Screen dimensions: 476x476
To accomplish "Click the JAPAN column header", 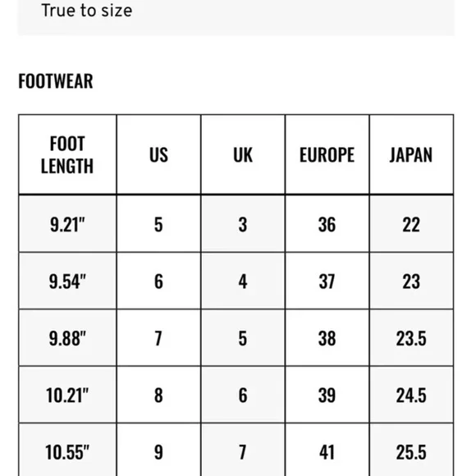I will pyautogui.click(x=411, y=154).
